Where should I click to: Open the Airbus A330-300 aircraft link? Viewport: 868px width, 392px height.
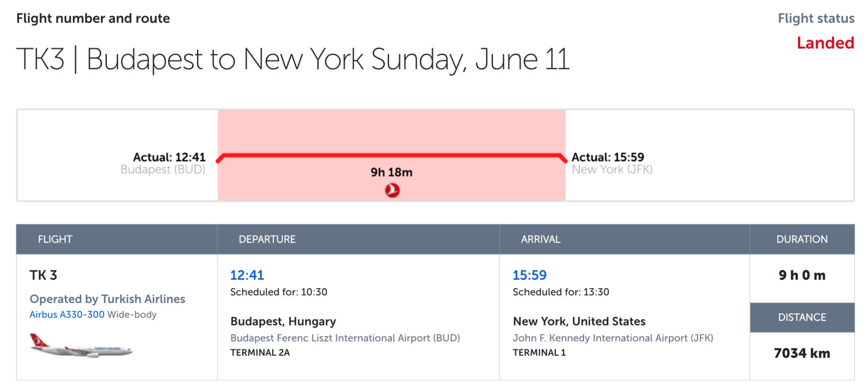tap(67, 314)
